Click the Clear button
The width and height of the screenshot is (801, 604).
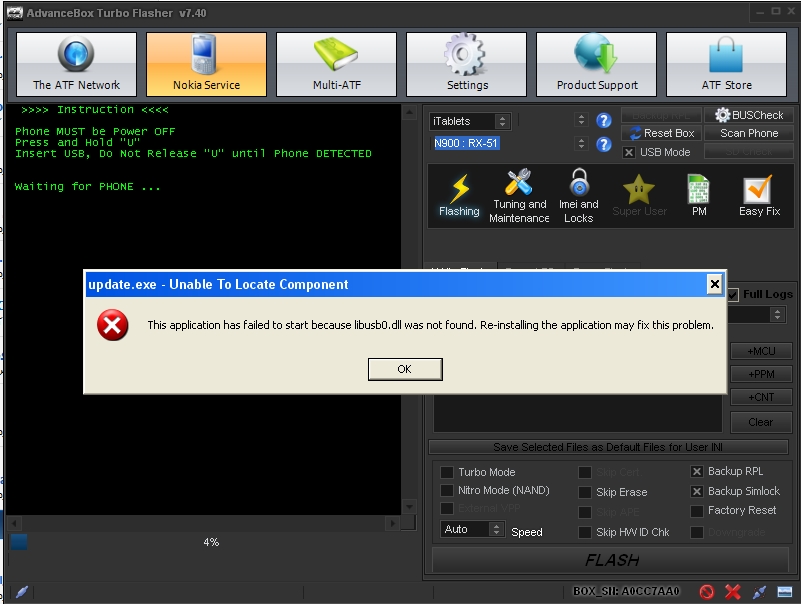(761, 422)
